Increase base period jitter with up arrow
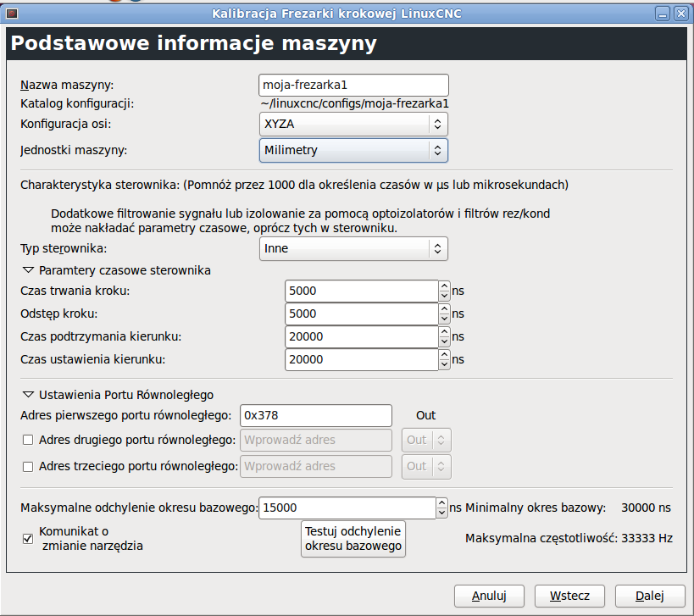The image size is (694, 616). (x=441, y=502)
